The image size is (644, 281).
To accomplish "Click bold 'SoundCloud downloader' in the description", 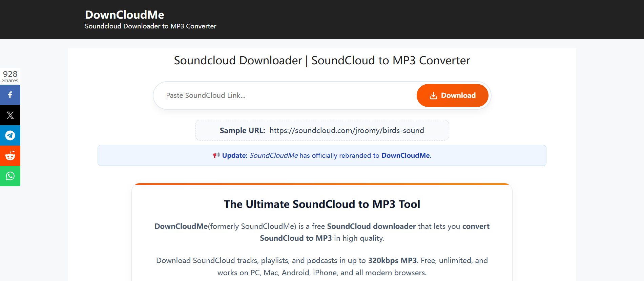I will click(x=371, y=226).
